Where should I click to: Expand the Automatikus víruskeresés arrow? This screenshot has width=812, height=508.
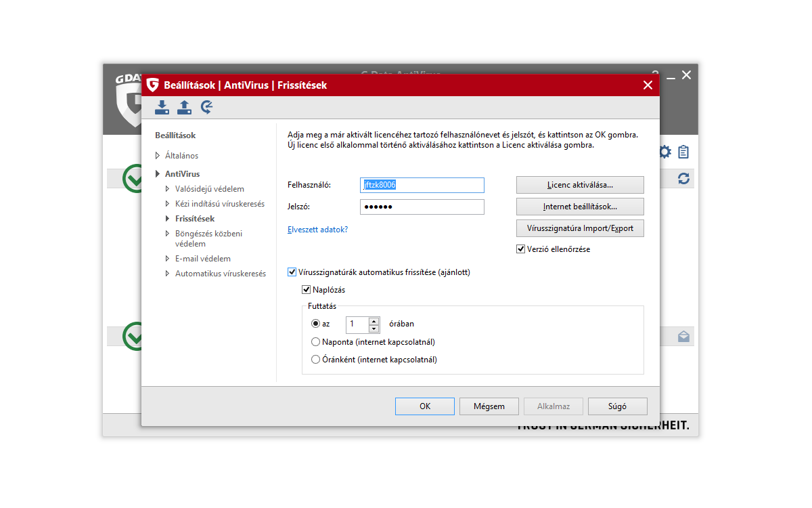(168, 274)
